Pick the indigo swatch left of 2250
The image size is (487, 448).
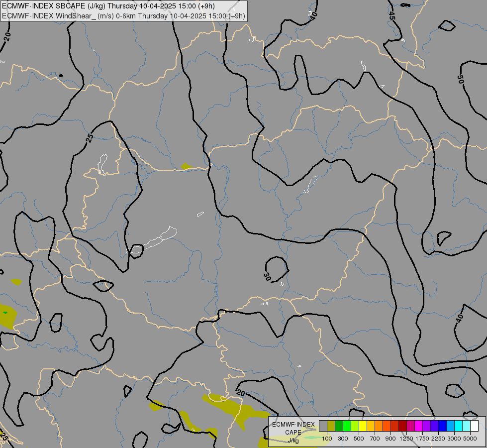(x=434, y=426)
